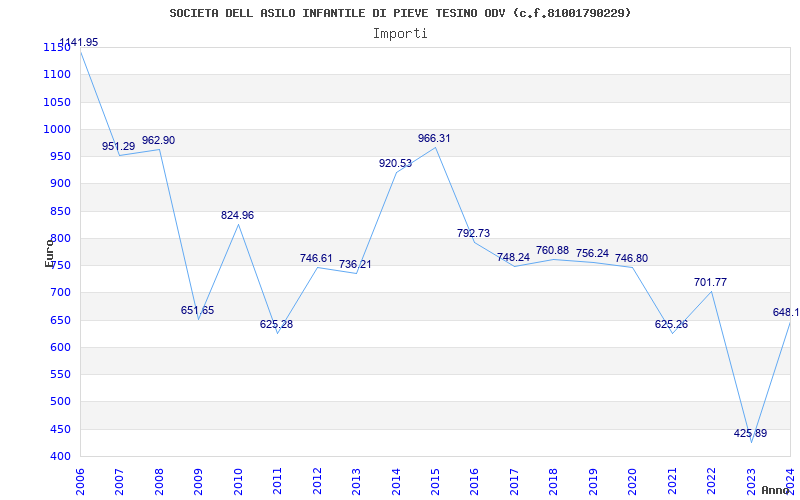Screen dimensions: 800x500
Task: Click the 1050 y-axis tick label
Action: (57, 102)
